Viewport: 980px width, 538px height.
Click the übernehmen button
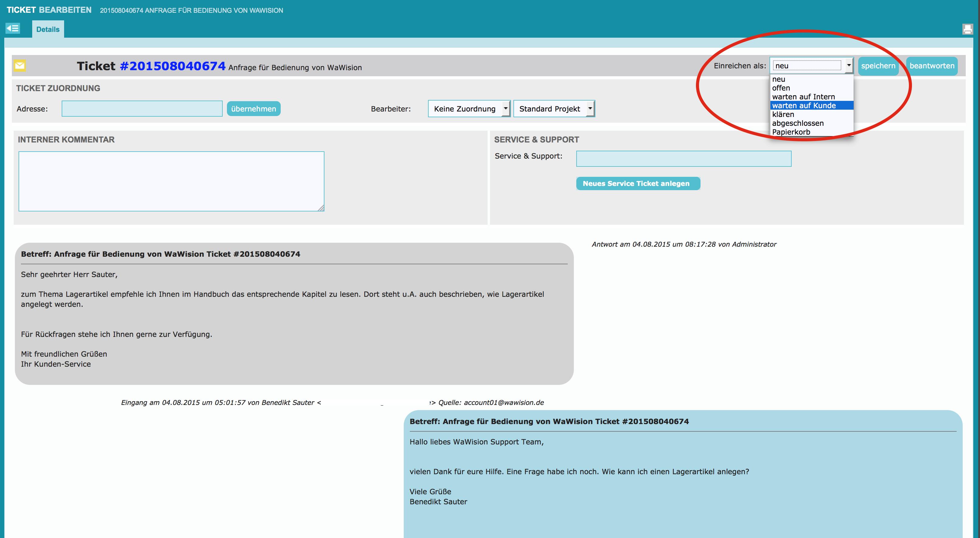click(x=253, y=109)
